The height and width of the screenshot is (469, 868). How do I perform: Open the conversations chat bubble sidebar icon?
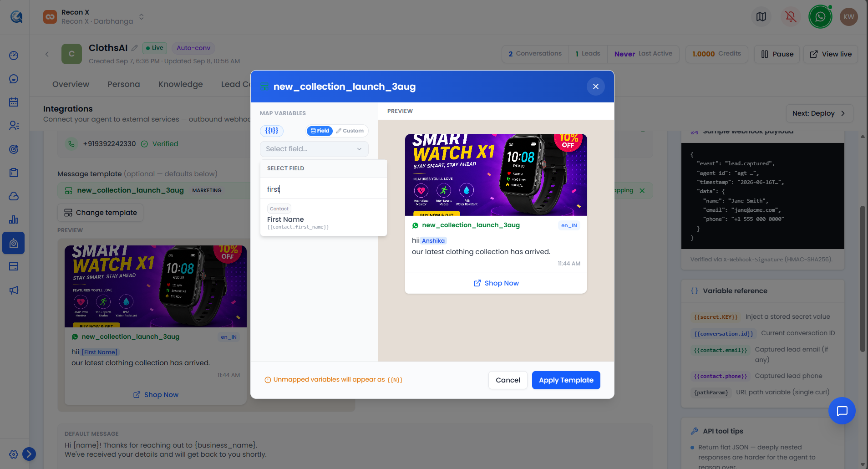tap(14, 79)
